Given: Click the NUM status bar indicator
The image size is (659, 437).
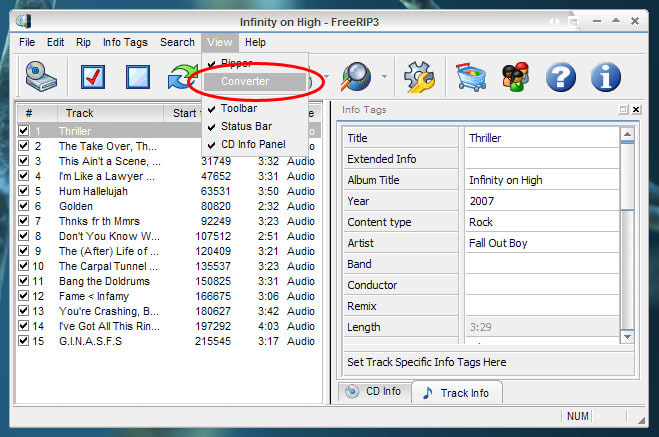Looking at the screenshot, I should click(x=577, y=416).
